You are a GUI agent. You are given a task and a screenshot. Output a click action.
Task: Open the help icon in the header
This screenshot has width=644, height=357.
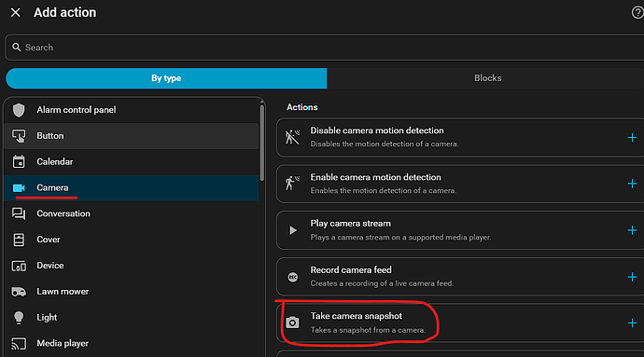637,13
